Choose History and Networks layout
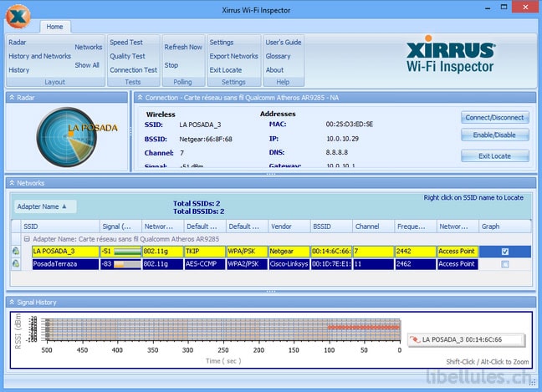The image size is (542, 392). 39,56
